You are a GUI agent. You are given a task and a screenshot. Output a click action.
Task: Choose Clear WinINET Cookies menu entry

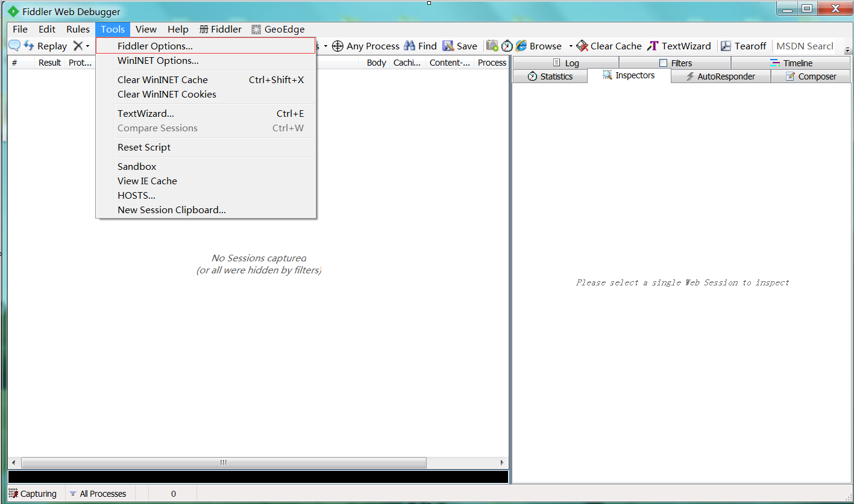point(206,94)
